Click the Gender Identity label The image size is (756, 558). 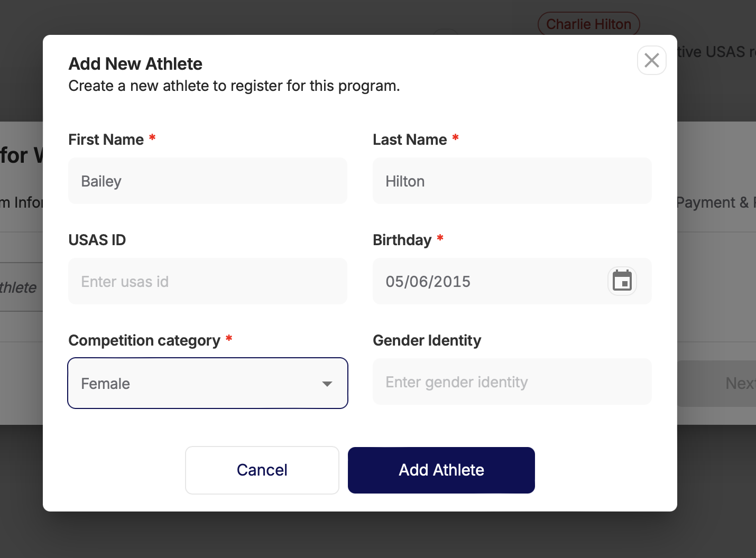coord(427,341)
